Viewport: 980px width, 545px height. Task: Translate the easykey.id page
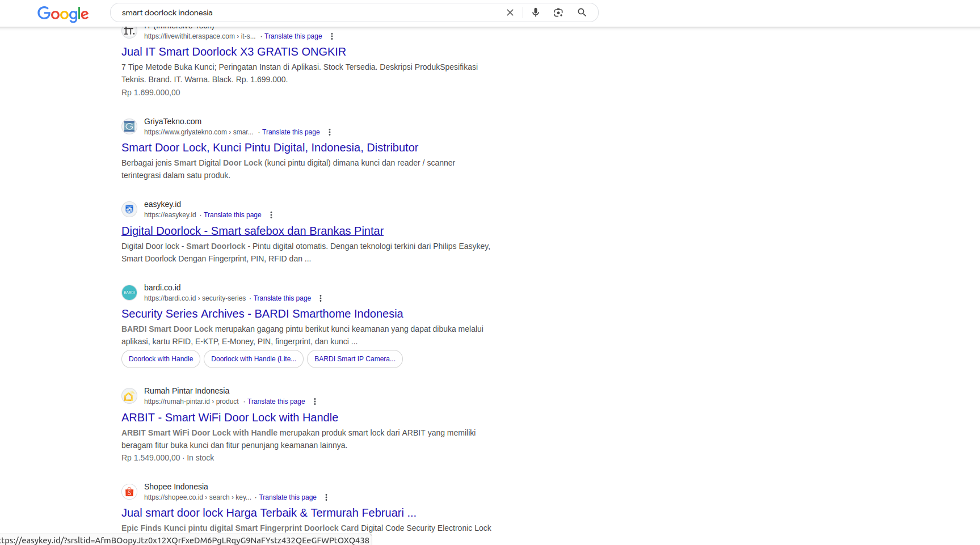[233, 215]
